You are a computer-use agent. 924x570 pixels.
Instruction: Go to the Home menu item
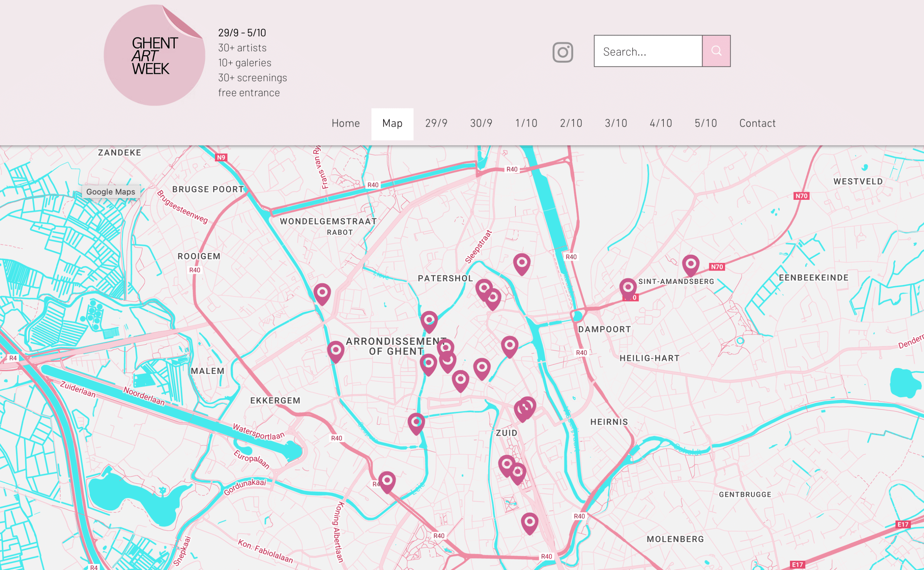click(x=345, y=123)
